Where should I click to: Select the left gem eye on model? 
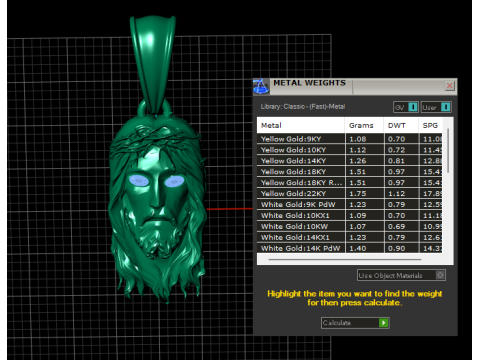click(x=139, y=181)
